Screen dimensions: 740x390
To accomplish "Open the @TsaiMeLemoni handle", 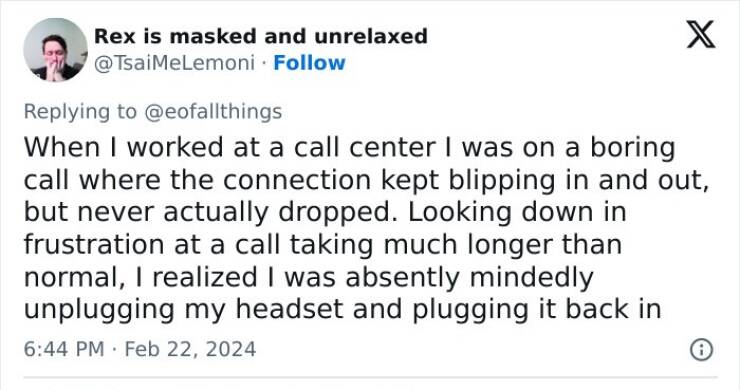I will pos(175,63).
